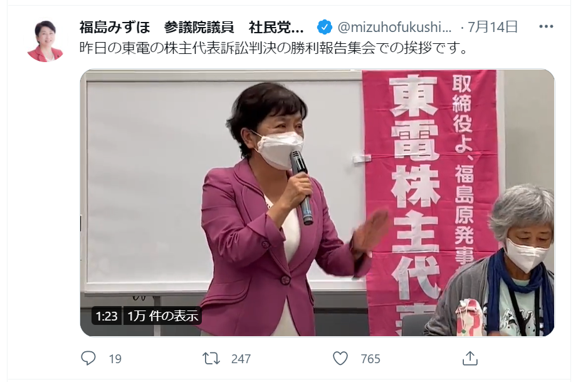Click the blue verified badge

point(324,27)
